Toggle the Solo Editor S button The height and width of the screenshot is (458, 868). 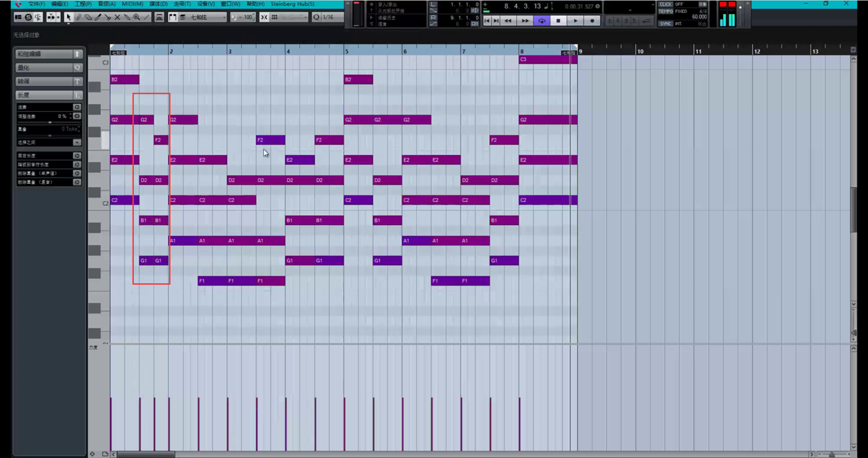pos(28,17)
